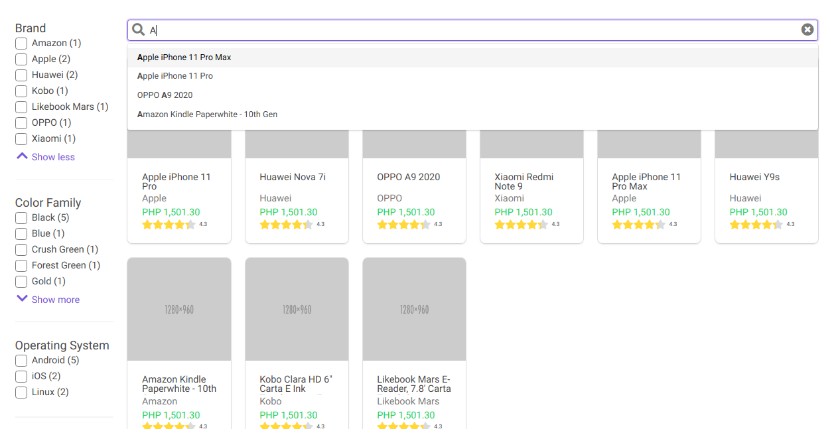Viewport: 831px width, 442px height.
Task: Click the Color Family filter heading
Action: [x=48, y=203]
